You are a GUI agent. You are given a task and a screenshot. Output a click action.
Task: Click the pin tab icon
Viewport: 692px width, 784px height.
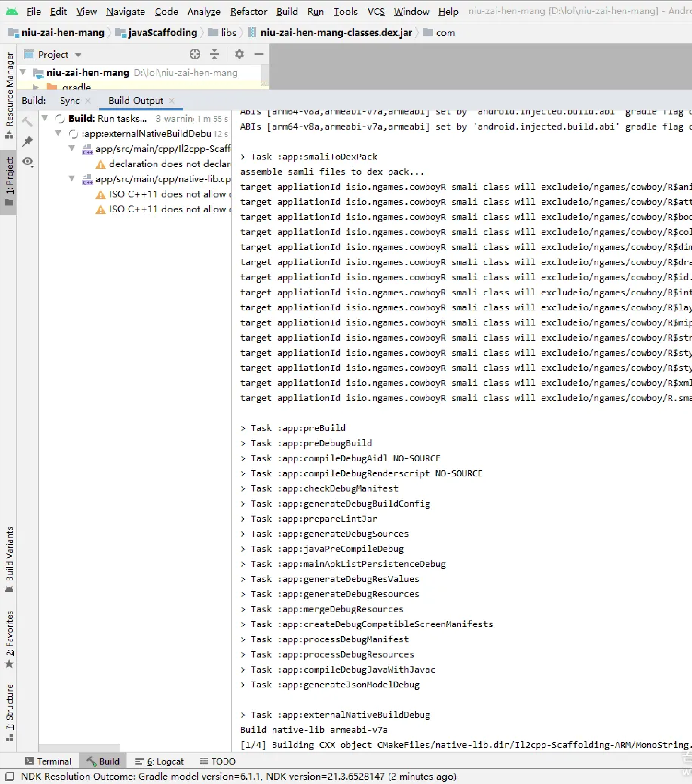pos(27,142)
